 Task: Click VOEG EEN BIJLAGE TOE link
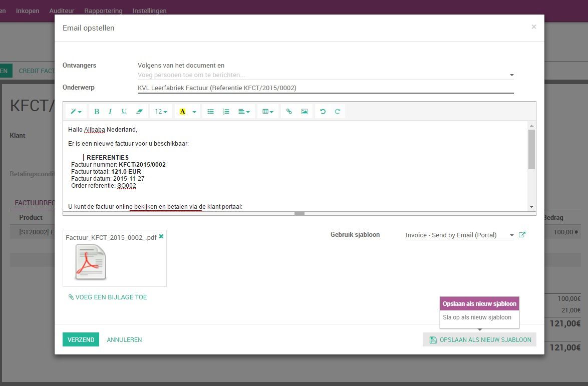click(108, 297)
